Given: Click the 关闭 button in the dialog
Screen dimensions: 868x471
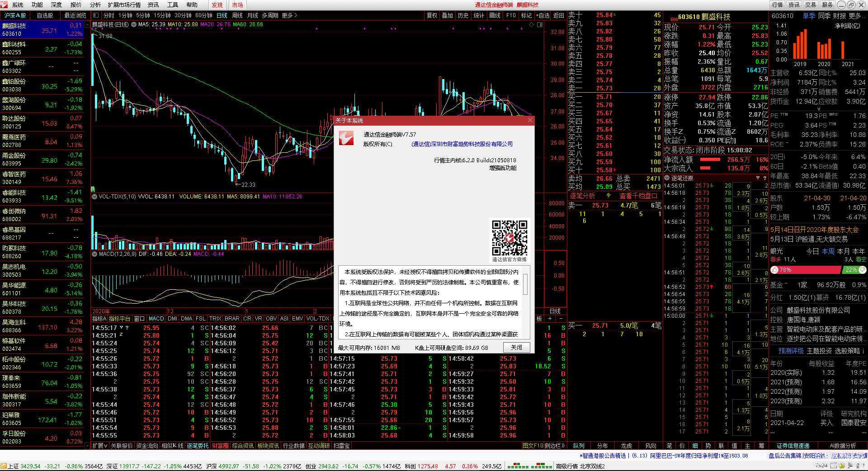Looking at the screenshot, I should (x=516, y=347).
